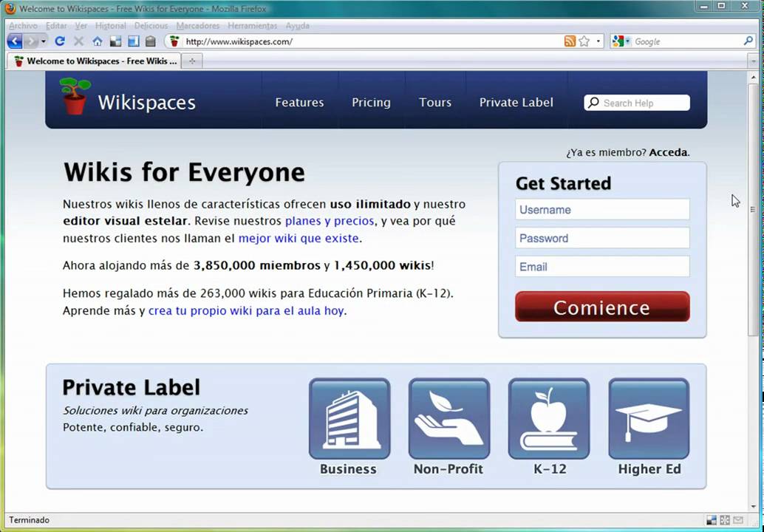Open the Ayuda menu
Screen dimensions: 764x532
297,26
